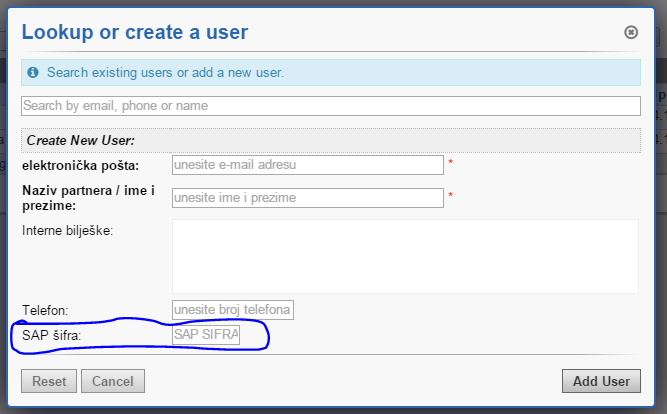
Task: Click the Add User button
Action: [x=601, y=381]
